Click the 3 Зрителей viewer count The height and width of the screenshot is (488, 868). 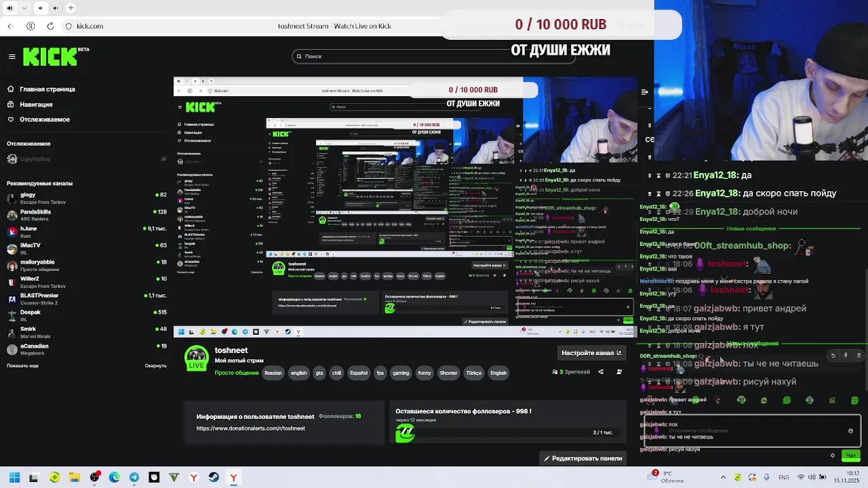pos(571,371)
